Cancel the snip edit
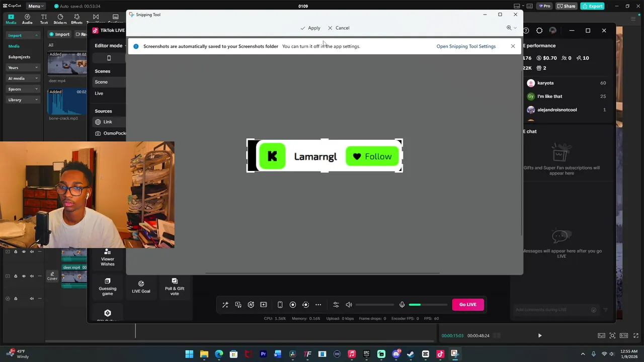Viewport: 644px width, 362px height. click(x=339, y=28)
